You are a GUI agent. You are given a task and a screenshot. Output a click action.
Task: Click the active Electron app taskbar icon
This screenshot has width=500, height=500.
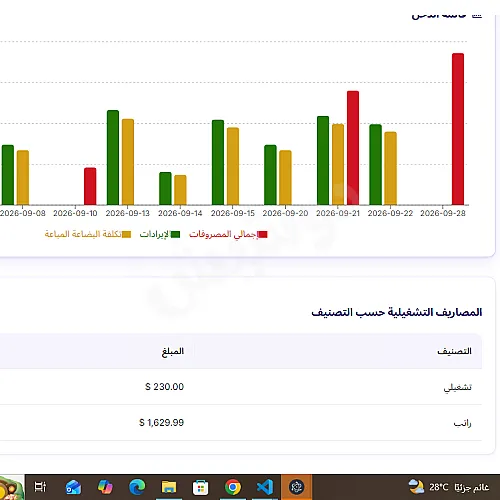click(x=296, y=487)
